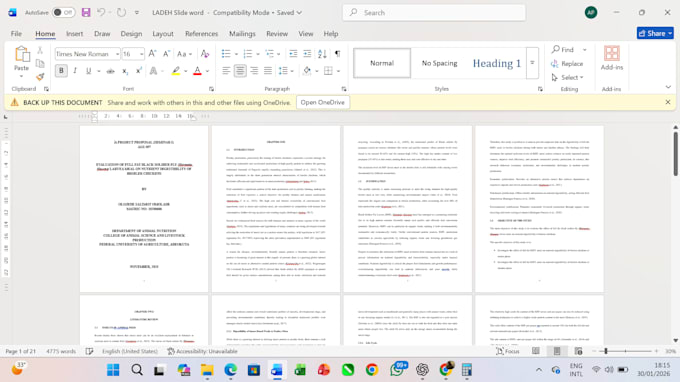Align text left
The height and width of the screenshot is (382, 680).
coord(226,71)
